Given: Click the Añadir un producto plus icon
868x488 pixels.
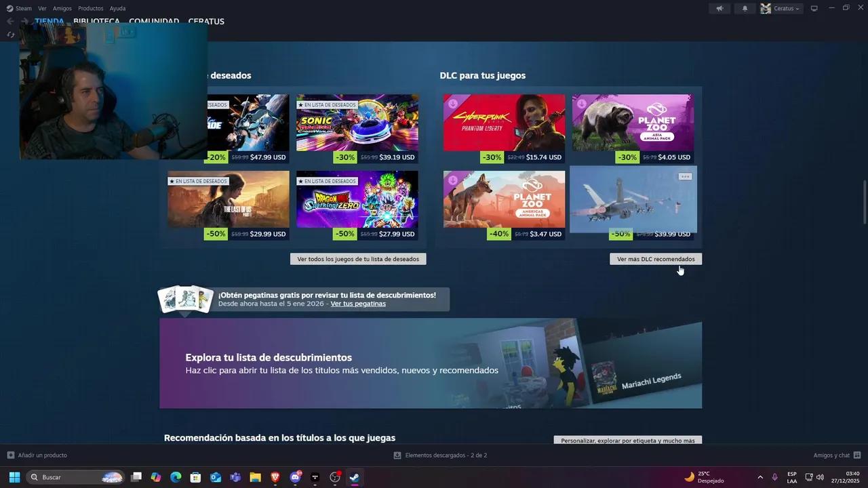Looking at the screenshot, I should point(10,455).
